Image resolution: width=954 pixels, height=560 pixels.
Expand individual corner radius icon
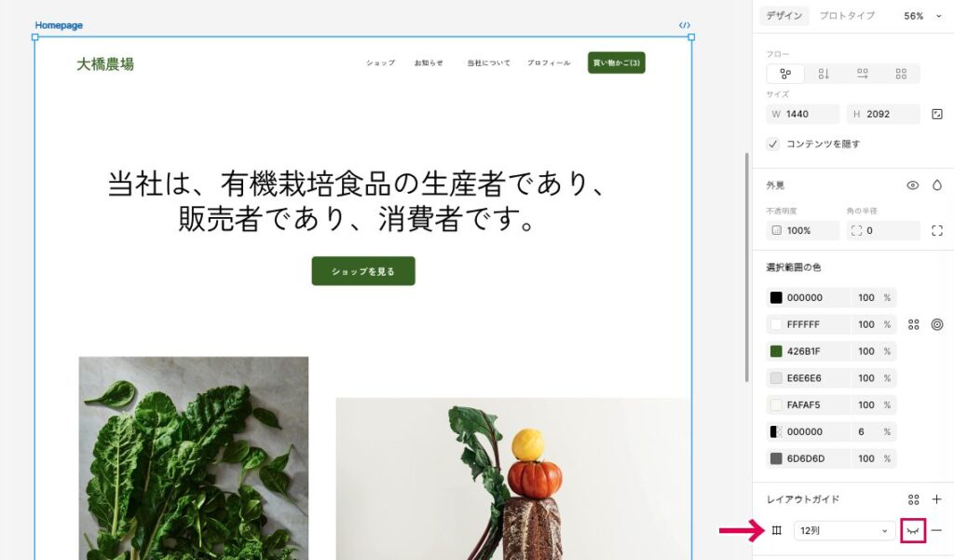937,230
